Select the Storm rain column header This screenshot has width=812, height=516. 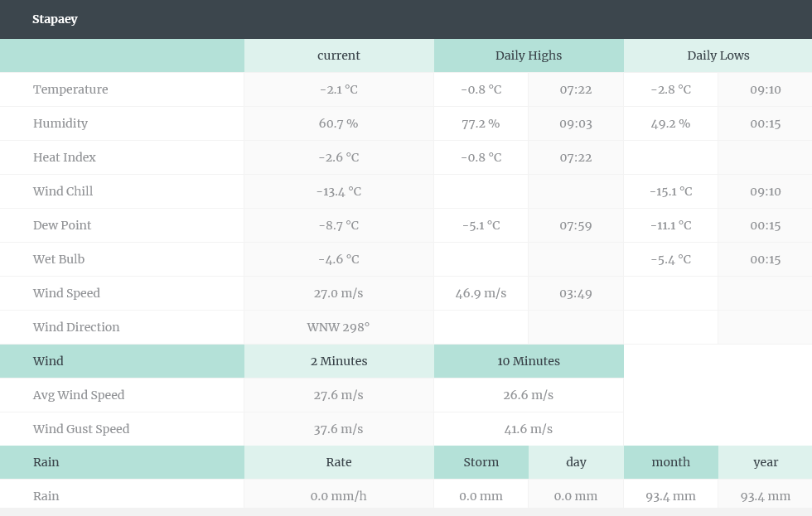481,462
